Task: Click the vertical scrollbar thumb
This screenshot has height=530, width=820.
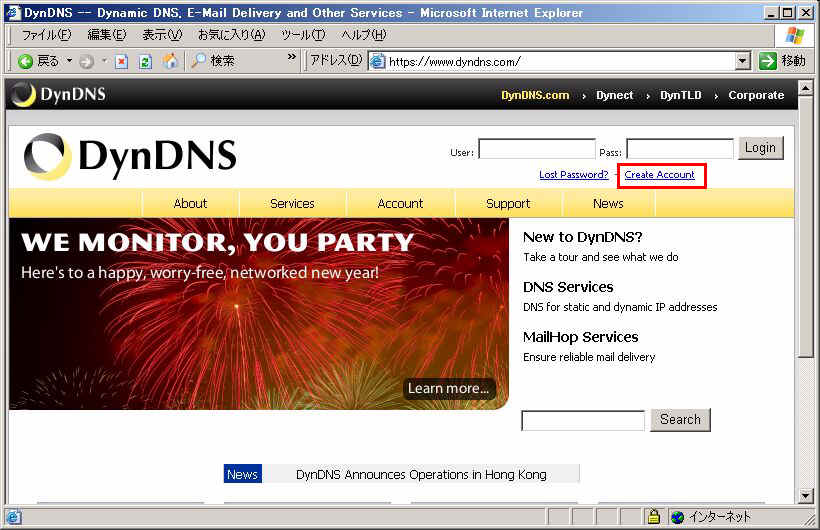Action: pyautogui.click(x=805, y=226)
